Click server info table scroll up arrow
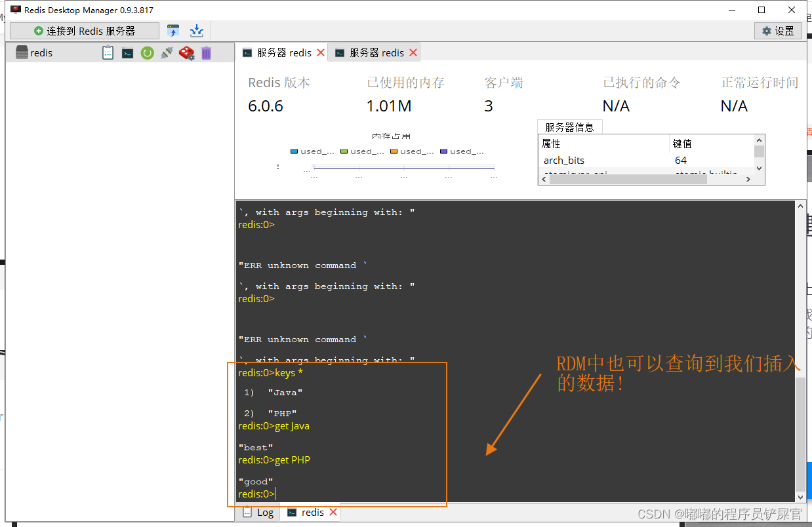The height and width of the screenshot is (527, 812). [759, 140]
